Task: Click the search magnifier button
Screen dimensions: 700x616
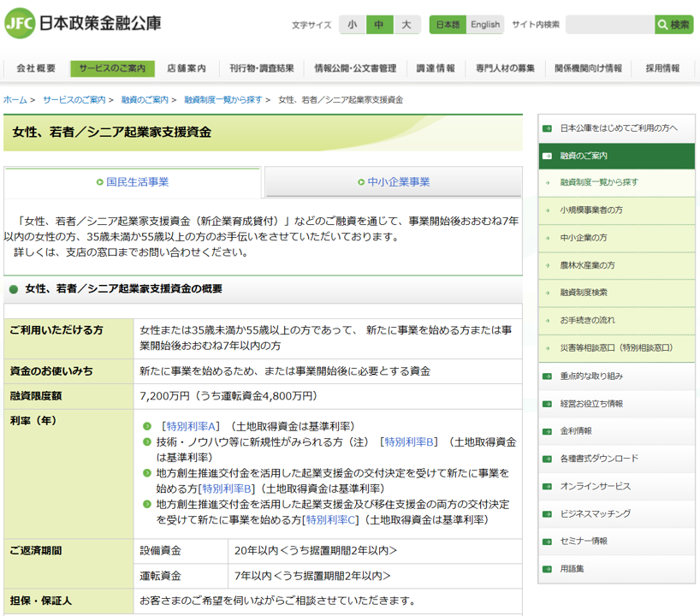Action: click(x=673, y=25)
